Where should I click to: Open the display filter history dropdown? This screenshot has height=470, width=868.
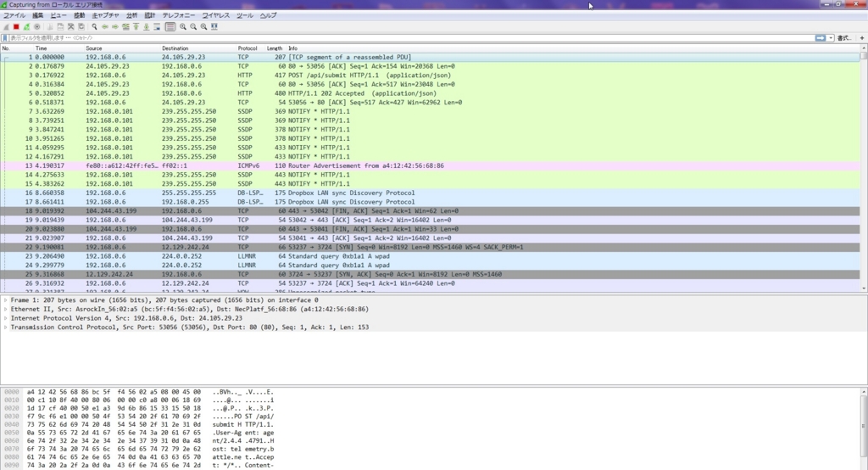click(x=831, y=37)
